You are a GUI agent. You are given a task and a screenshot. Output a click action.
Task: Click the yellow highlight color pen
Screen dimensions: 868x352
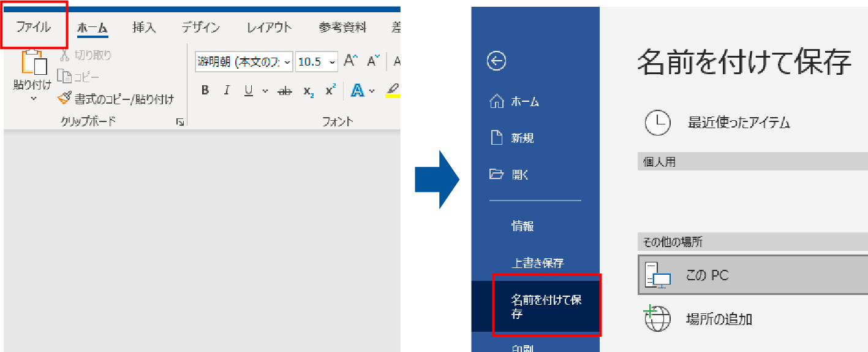(393, 91)
